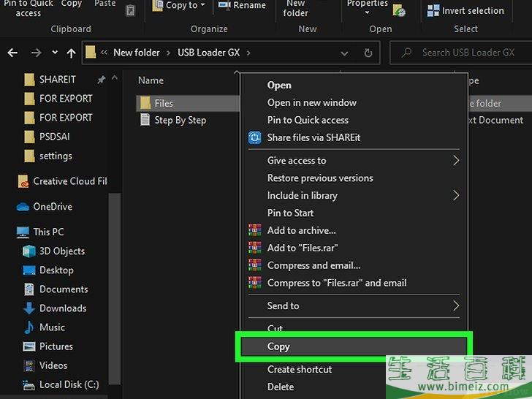Choose Open in new window
This screenshot has width=532, height=399.
click(354, 102)
